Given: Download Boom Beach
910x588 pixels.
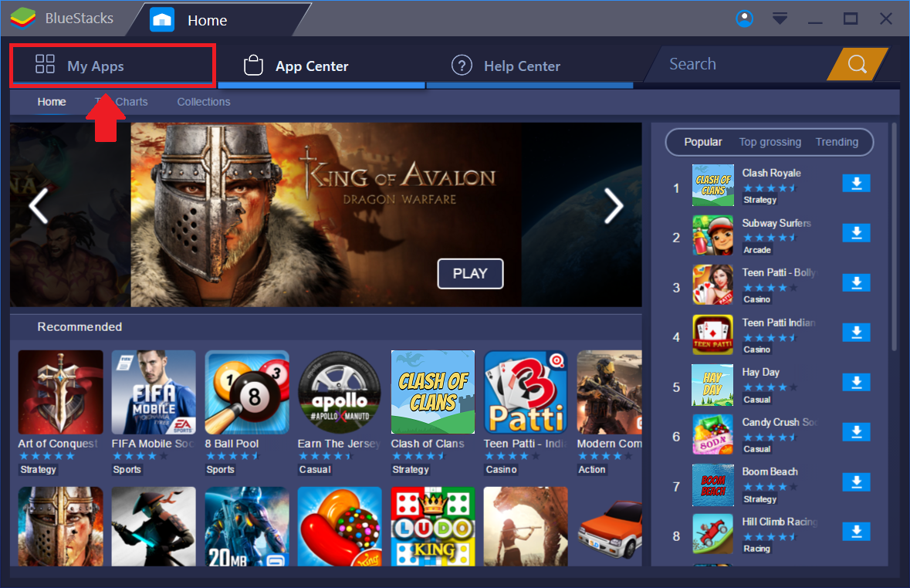Looking at the screenshot, I should [856, 482].
